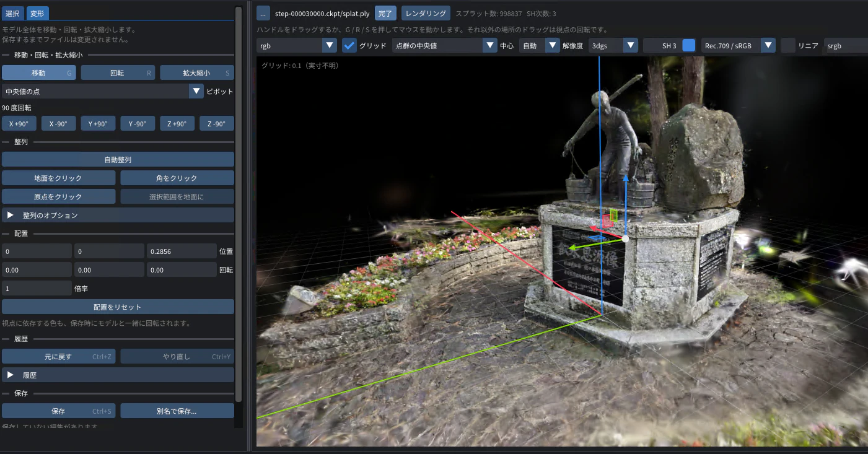Open the 自動 resolution dropdown

[x=540, y=45]
